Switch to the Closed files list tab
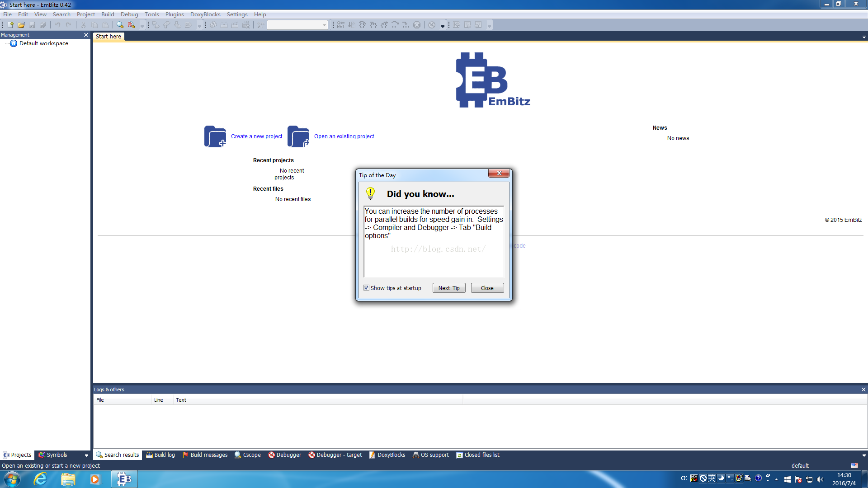This screenshot has height=488, width=868. pos(478,455)
